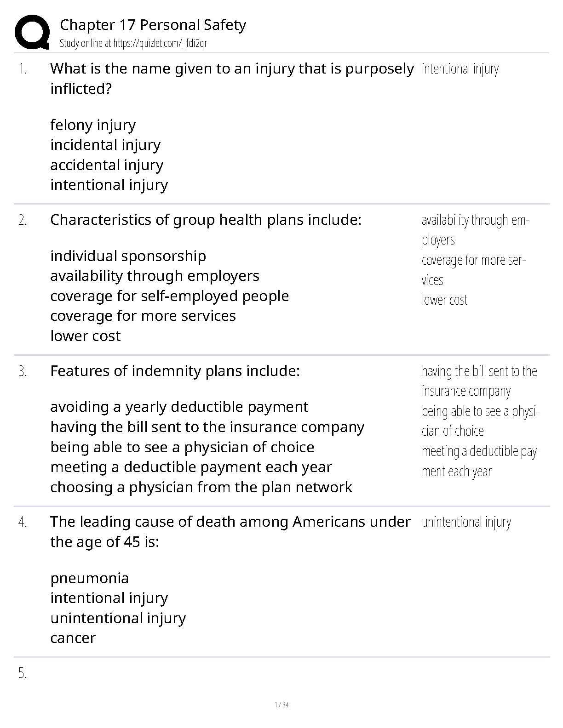Click question 1 text about purposely inflicted injury
This screenshot has height=728, width=563.
[x=232, y=79]
